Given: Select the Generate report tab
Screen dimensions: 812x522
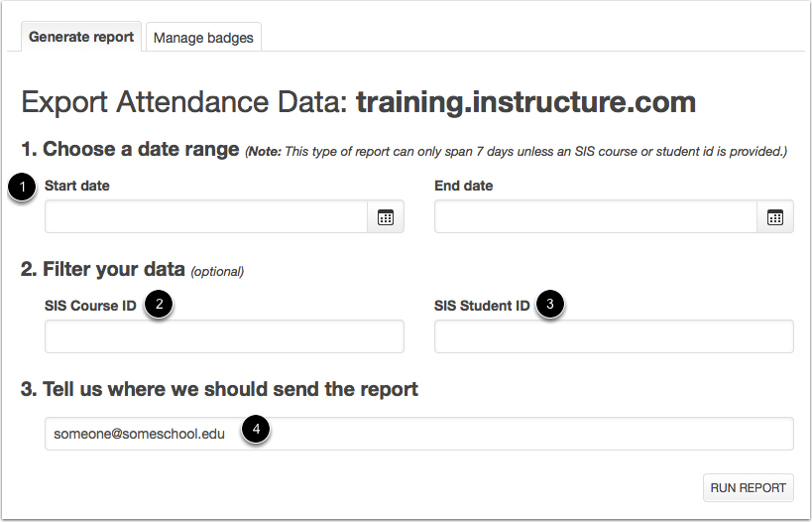Looking at the screenshot, I should tap(81, 37).
